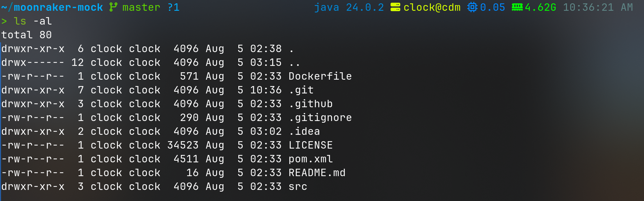Click the Dockerfile file name

click(x=320, y=76)
